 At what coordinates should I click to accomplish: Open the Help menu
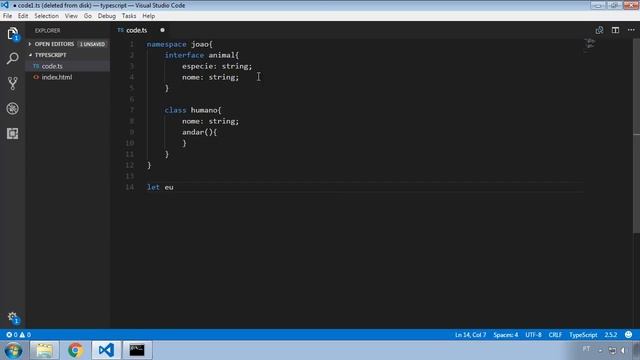point(149,16)
